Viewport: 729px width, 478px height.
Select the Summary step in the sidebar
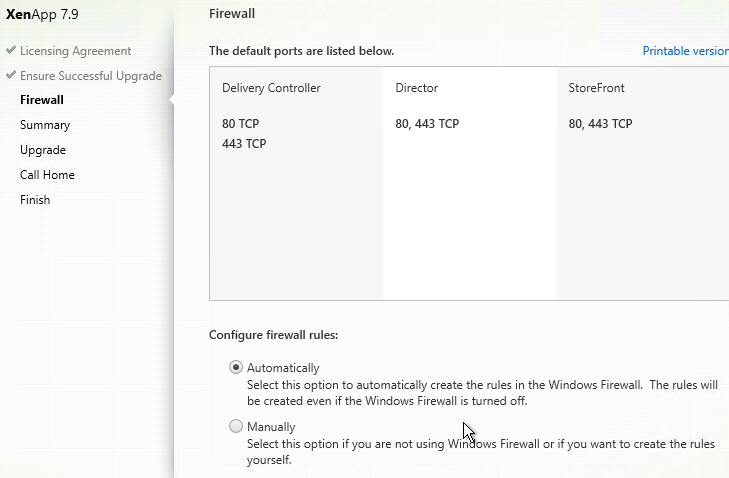(45, 125)
